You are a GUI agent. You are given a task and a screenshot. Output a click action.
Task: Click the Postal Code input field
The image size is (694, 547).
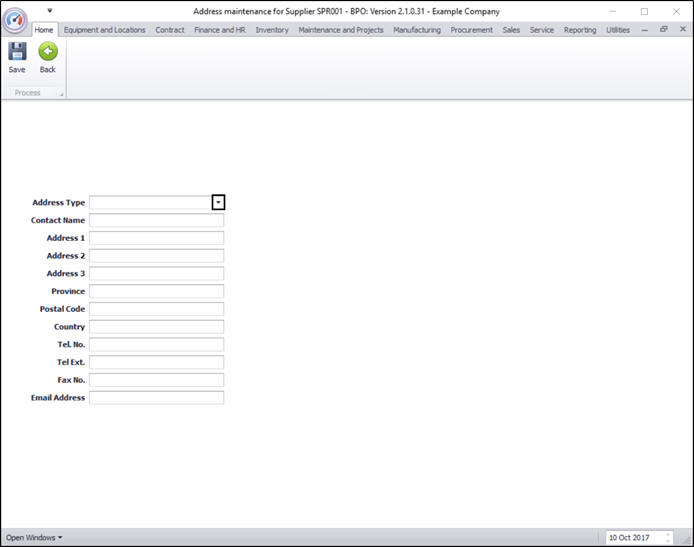(x=157, y=308)
